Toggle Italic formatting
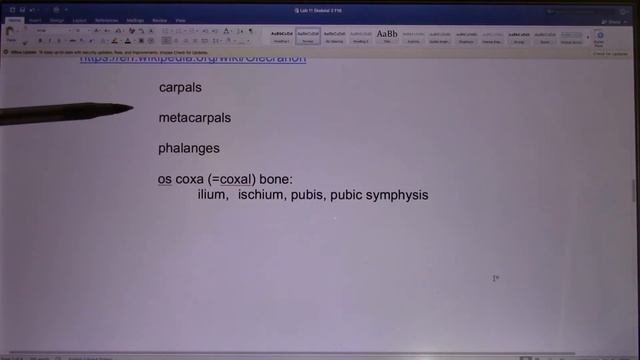Image resolution: width=640 pixels, height=360 pixels. tap(49, 41)
